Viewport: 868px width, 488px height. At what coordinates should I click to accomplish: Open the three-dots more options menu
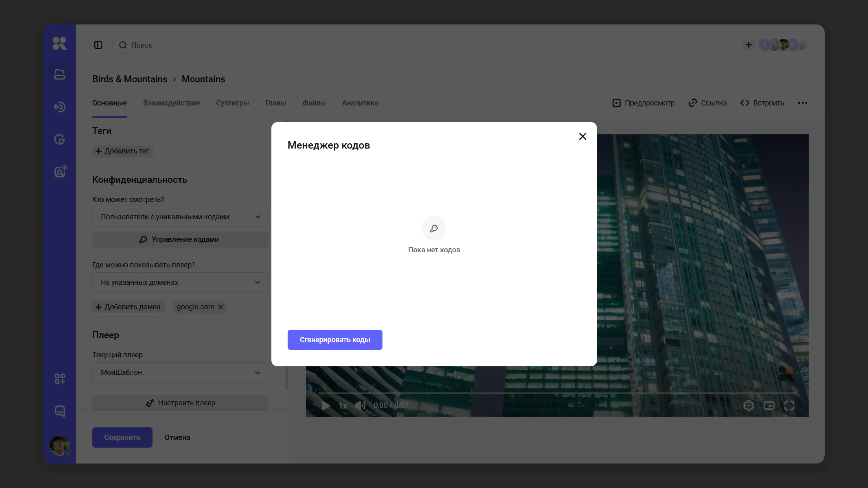click(x=802, y=103)
